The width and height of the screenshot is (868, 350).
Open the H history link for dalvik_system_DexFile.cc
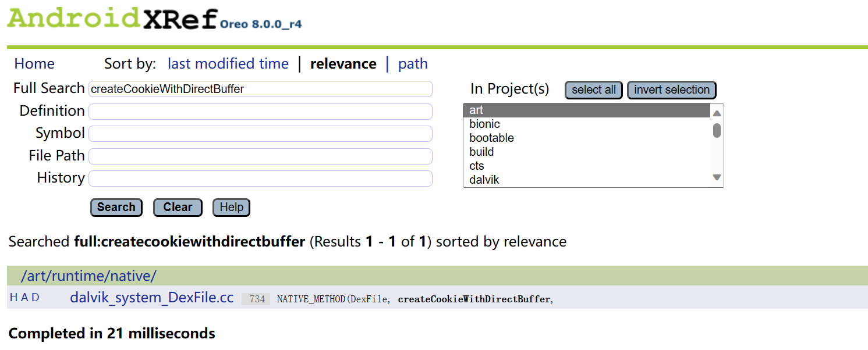[14, 298]
